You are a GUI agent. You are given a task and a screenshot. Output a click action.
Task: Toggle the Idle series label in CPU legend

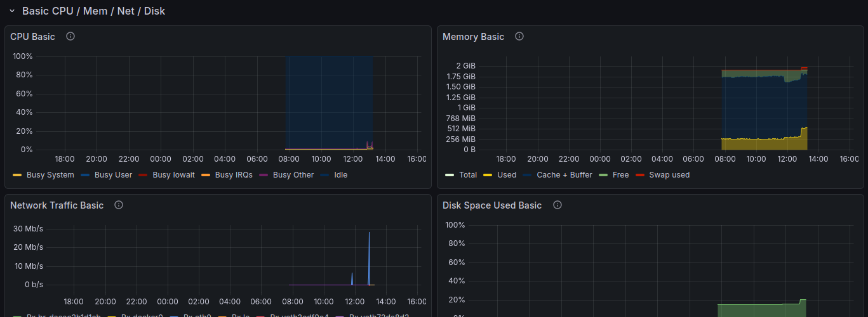(340, 175)
